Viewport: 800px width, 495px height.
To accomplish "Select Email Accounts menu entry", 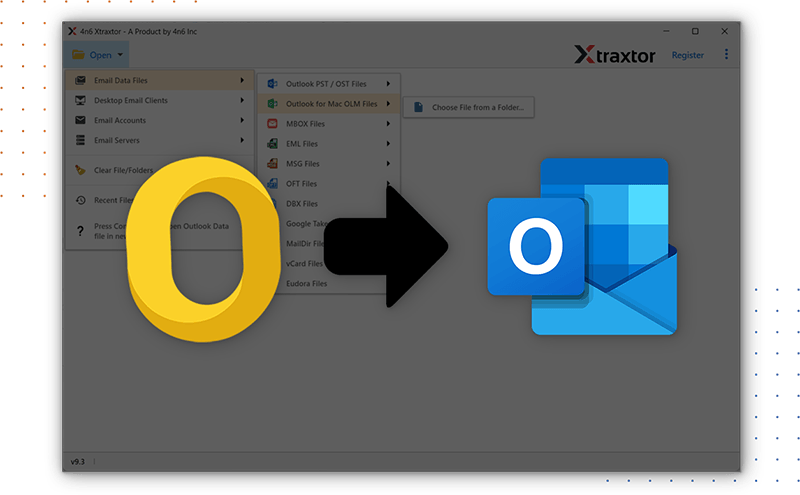I will (159, 120).
